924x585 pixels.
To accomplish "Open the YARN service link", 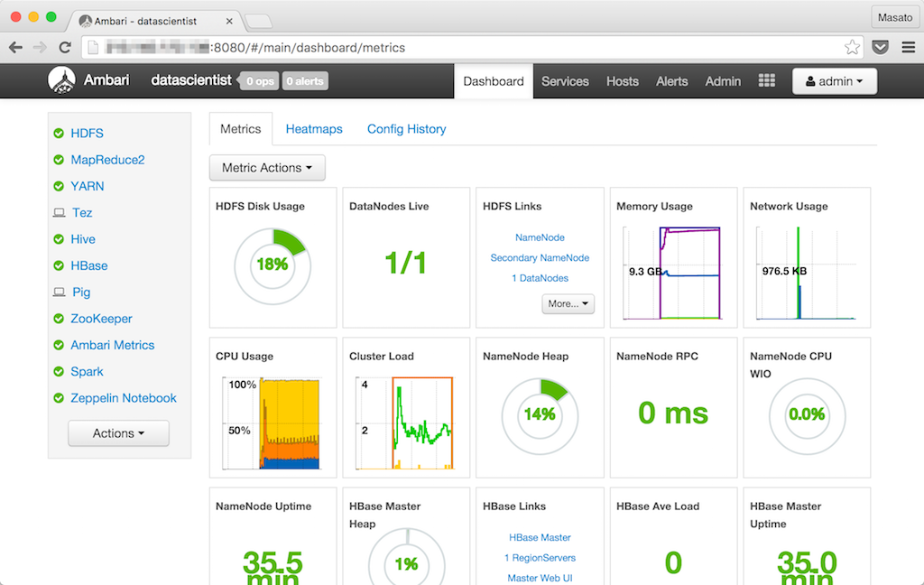I will click(x=88, y=186).
